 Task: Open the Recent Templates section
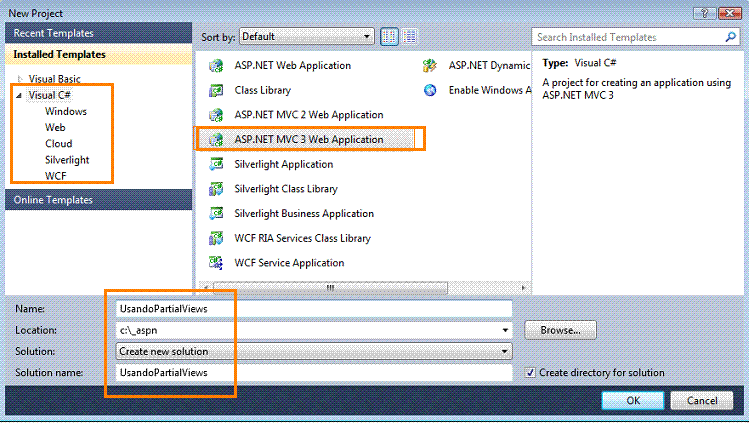point(98,33)
